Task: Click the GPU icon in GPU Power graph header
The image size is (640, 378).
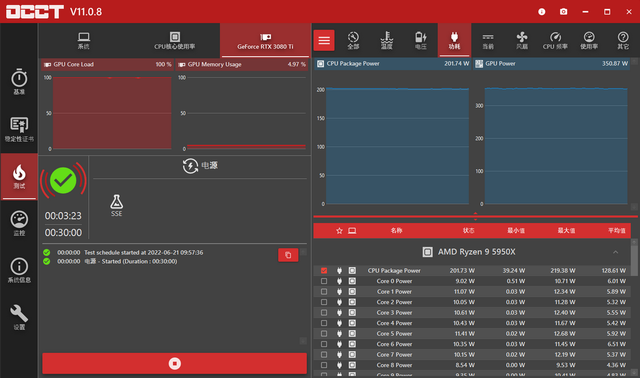Action: 479,64
